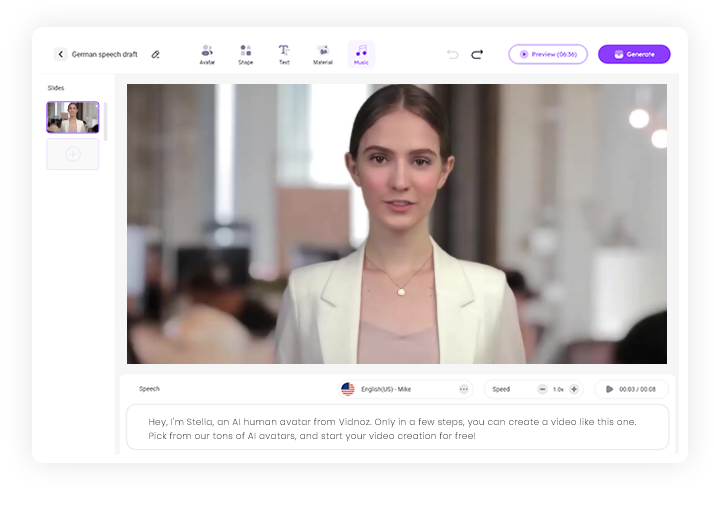This screenshot has width=714, height=512.
Task: Click the Generate button
Action: click(634, 54)
